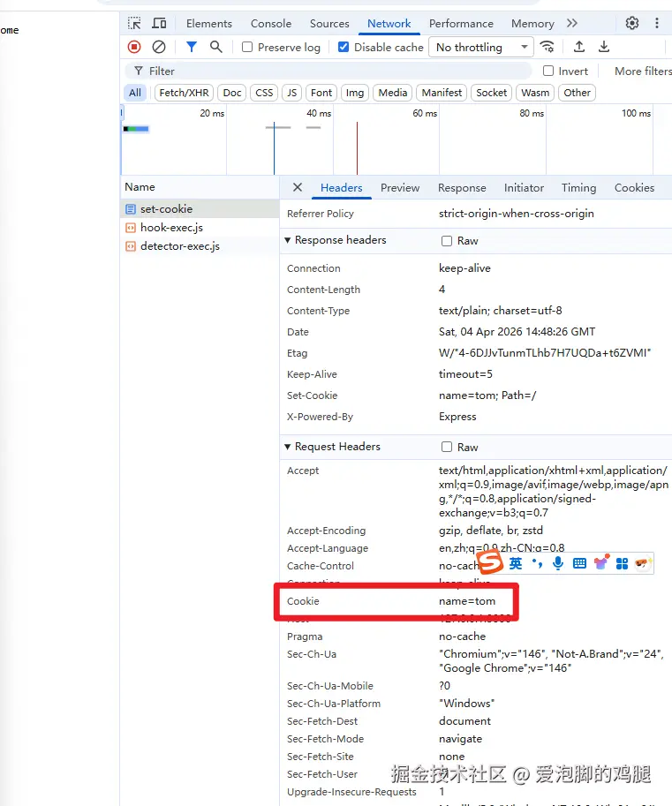The image size is (672, 806).
Task: Focus the Filter text field
Action: pyautogui.click(x=328, y=71)
